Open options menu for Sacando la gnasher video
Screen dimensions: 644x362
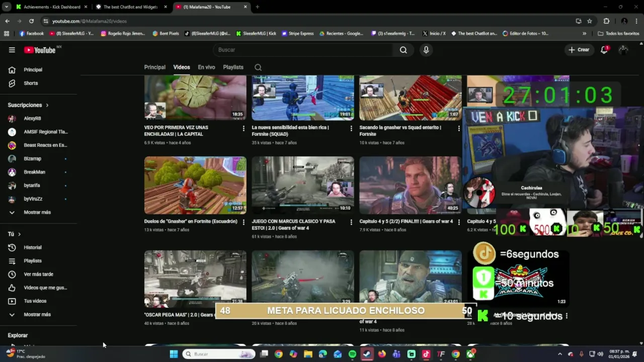coord(459,128)
